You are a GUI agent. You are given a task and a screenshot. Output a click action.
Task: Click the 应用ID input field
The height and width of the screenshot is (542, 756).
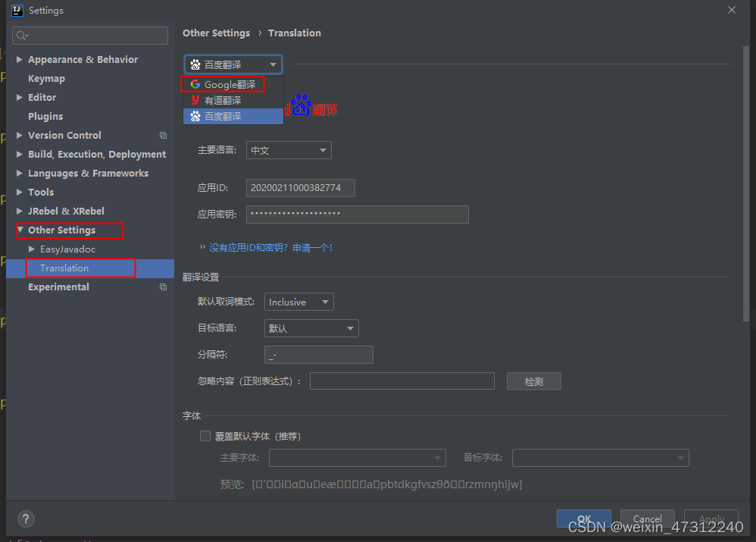coord(301,188)
